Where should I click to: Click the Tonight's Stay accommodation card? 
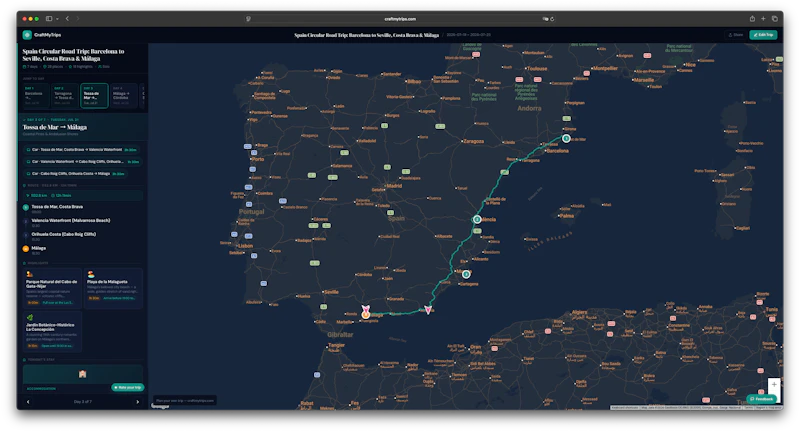click(82, 378)
